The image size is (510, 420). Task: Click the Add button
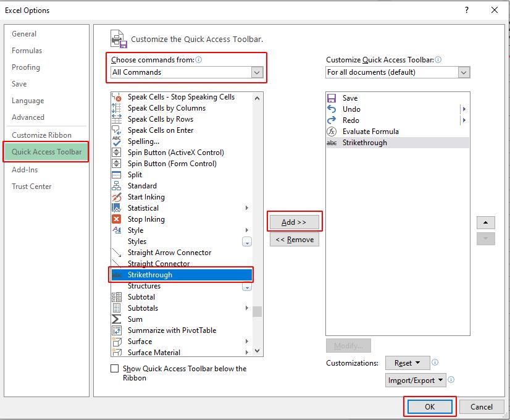[295, 221]
